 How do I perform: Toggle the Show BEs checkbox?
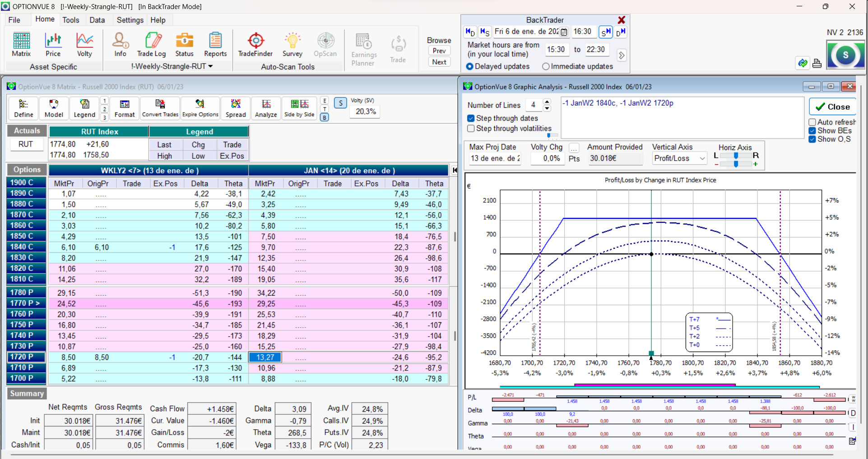pos(812,130)
